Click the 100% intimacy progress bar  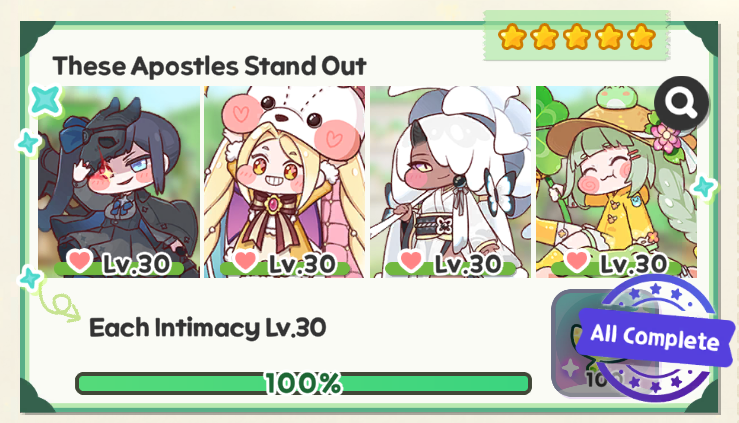click(303, 383)
